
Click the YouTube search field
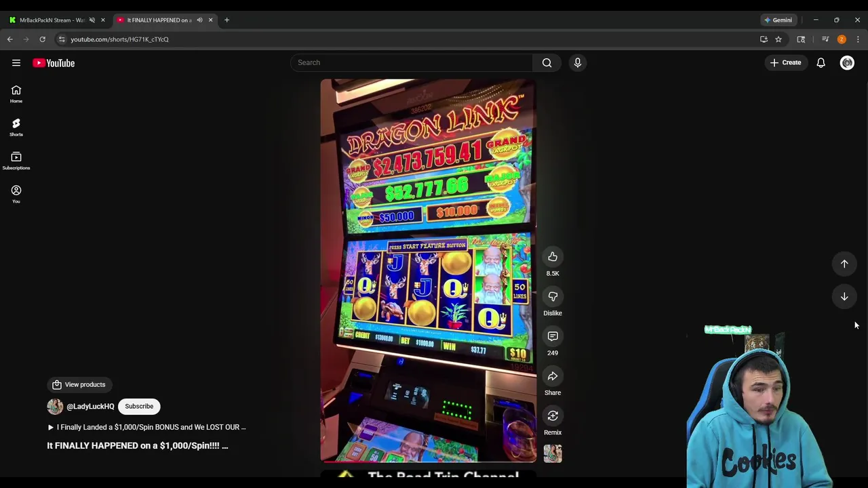(x=412, y=62)
